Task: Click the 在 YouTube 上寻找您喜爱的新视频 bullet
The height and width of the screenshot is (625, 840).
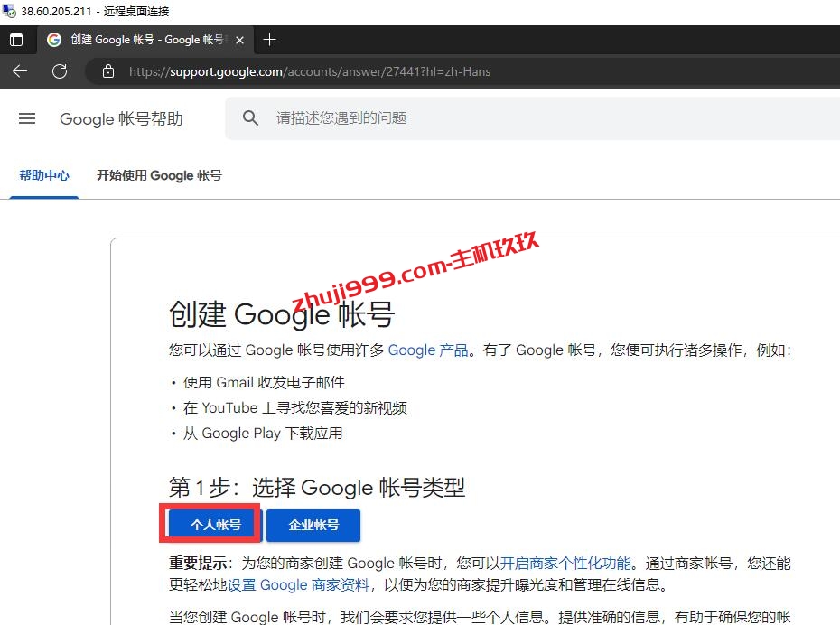Action: 295,408
